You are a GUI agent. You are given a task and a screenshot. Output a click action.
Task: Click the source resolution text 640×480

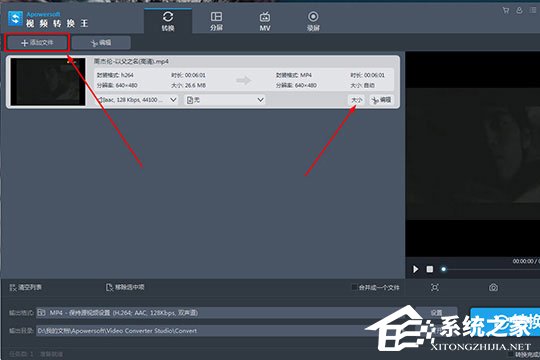pyautogui.click(x=126, y=85)
